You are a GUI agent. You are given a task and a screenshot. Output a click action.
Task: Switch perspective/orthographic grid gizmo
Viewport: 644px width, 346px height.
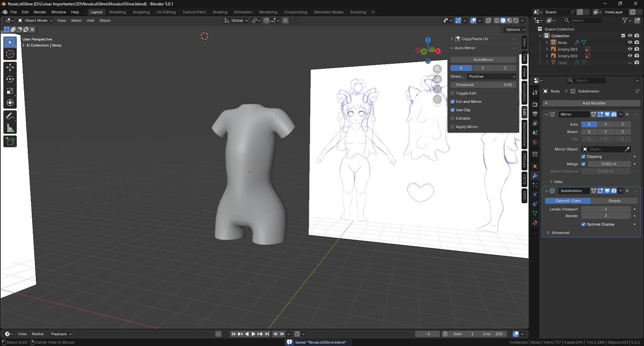click(437, 99)
